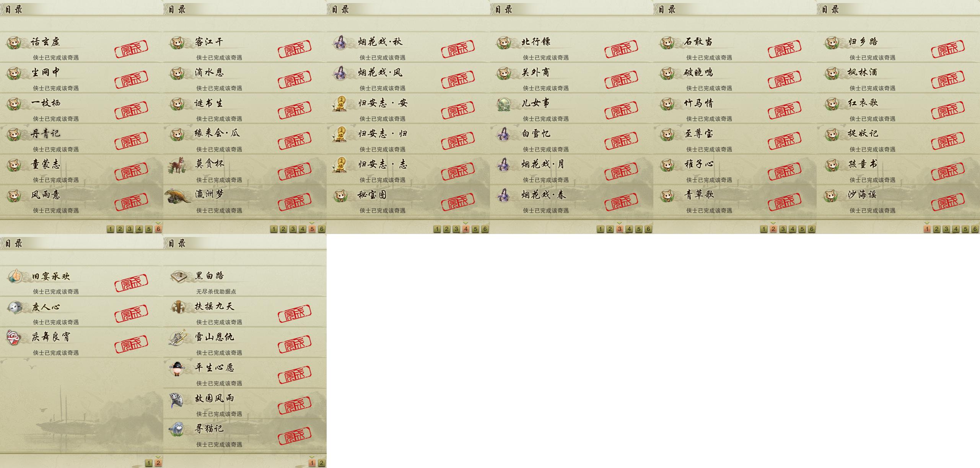Switch to page 1 below 庆舞良宵 list
This screenshot has width=980, height=468.
[x=149, y=463]
